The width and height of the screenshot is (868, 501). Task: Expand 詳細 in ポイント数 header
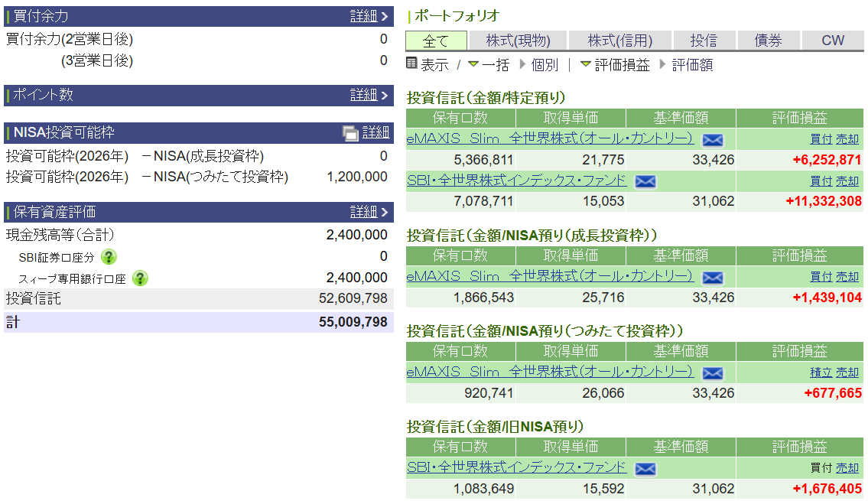pyautogui.click(x=369, y=95)
